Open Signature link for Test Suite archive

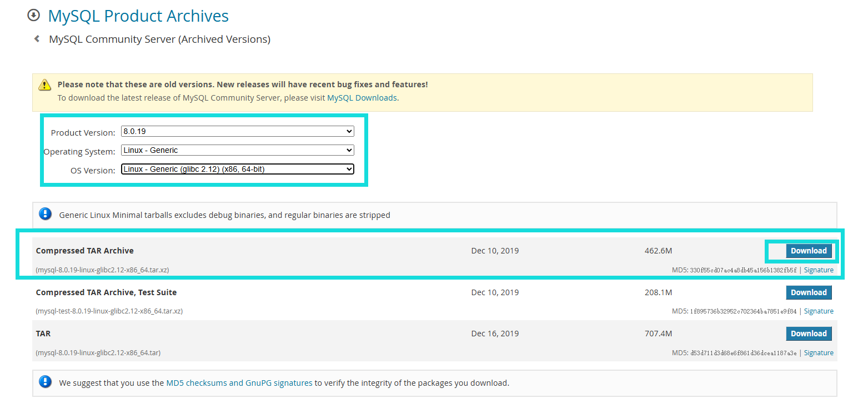pyautogui.click(x=819, y=311)
